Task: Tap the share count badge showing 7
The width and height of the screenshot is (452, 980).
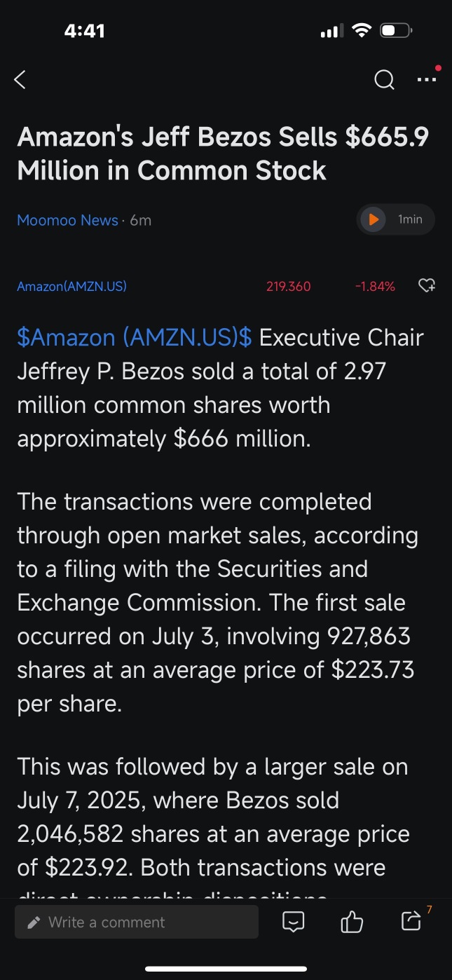Action: click(x=429, y=910)
